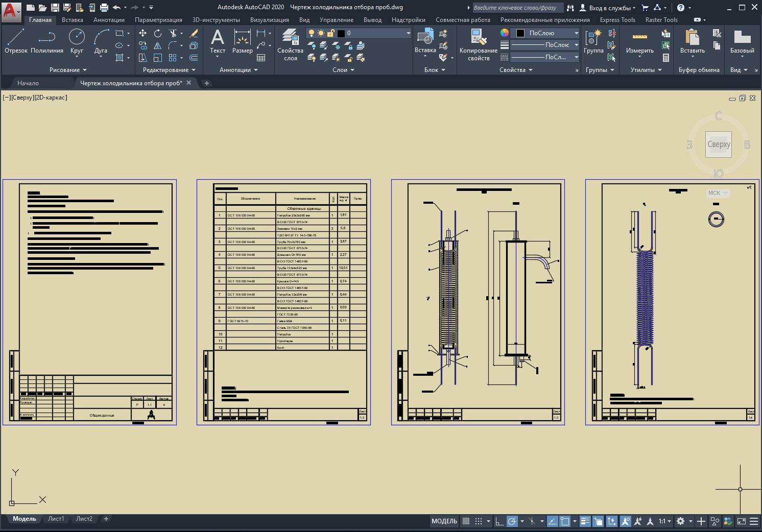Click the Копирование свойств (Match Properties) tool
762x532 pixels.
[x=478, y=45]
